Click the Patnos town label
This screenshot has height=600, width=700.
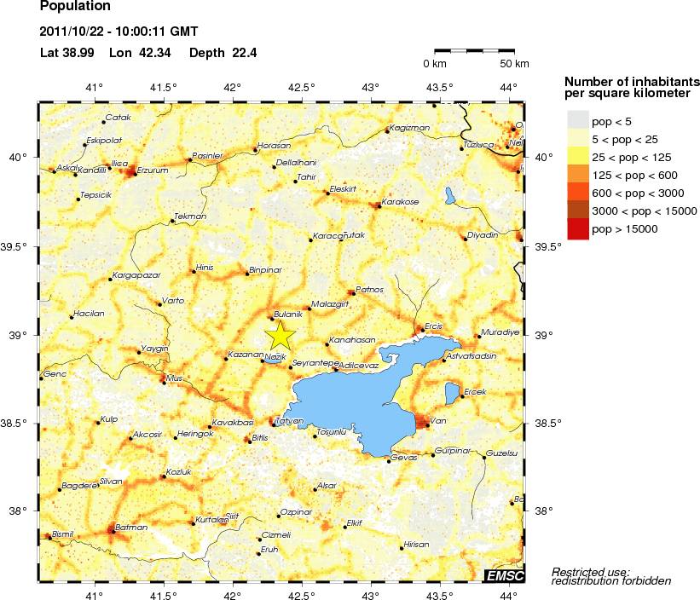pyautogui.click(x=370, y=289)
